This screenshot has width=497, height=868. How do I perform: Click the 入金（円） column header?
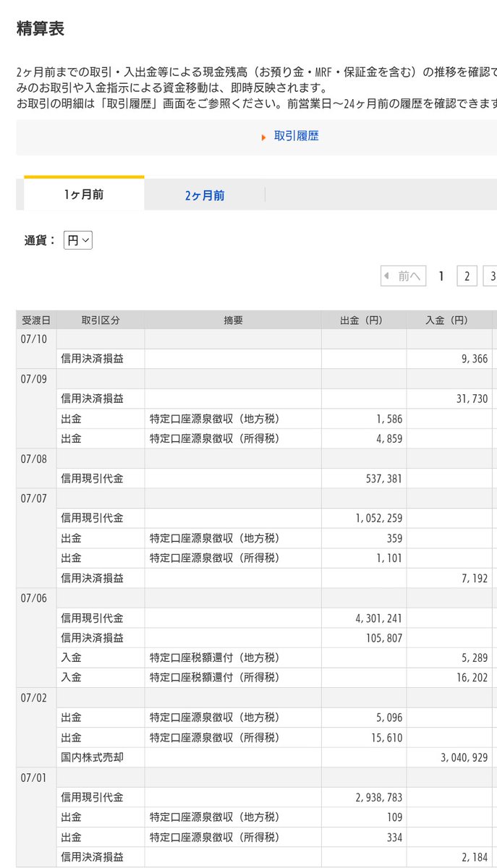[x=449, y=320]
